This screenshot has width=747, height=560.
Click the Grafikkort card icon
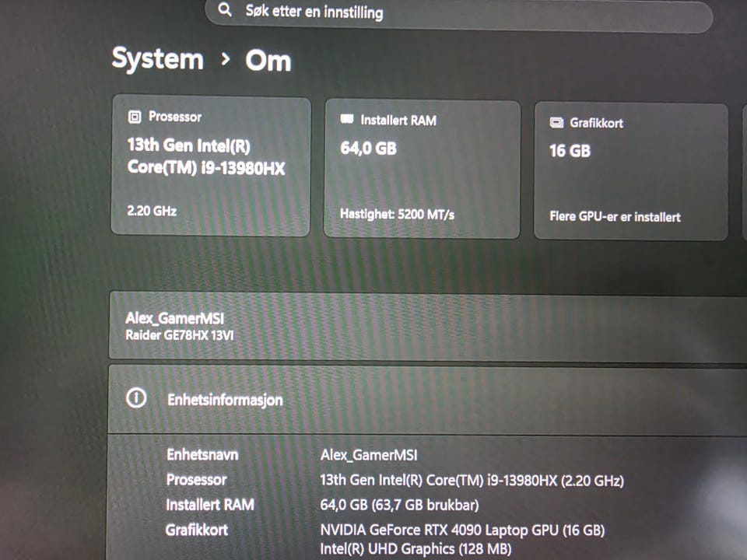pos(556,122)
